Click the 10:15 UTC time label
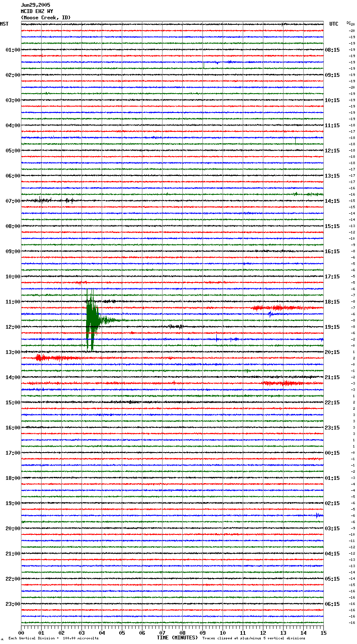357x644 pixels. point(332,100)
